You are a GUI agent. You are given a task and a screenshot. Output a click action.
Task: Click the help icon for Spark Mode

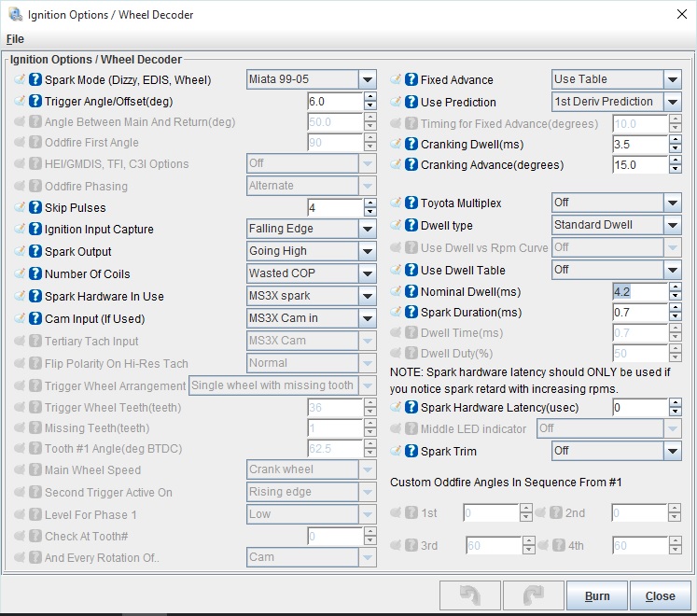pyautogui.click(x=35, y=79)
